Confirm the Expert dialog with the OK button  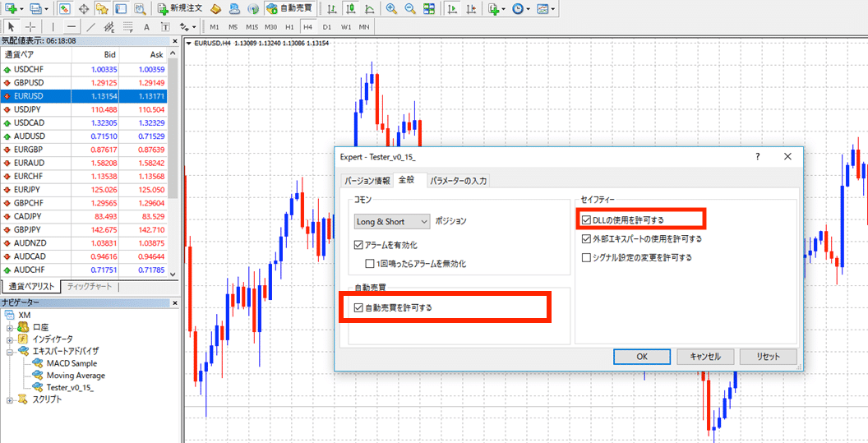642,357
